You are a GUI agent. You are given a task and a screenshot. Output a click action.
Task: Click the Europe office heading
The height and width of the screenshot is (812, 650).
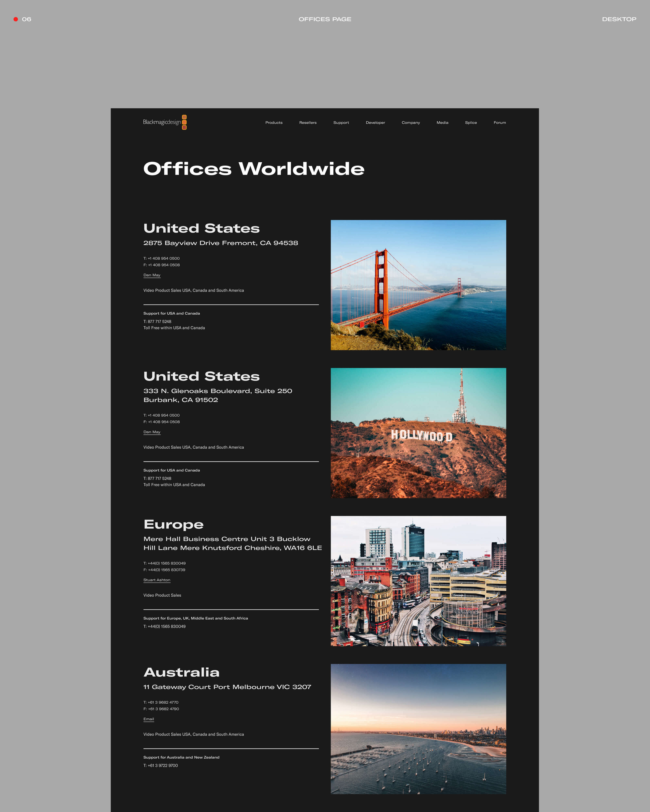click(173, 524)
